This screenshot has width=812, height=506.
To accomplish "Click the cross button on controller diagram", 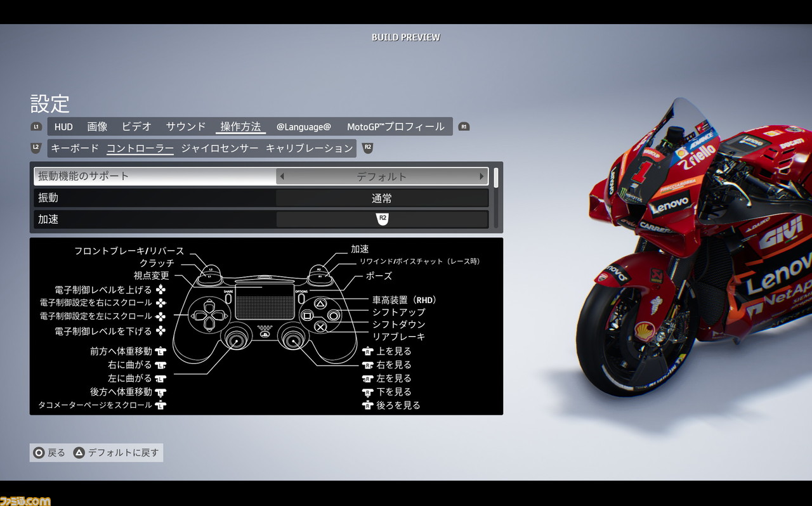I will click(320, 327).
